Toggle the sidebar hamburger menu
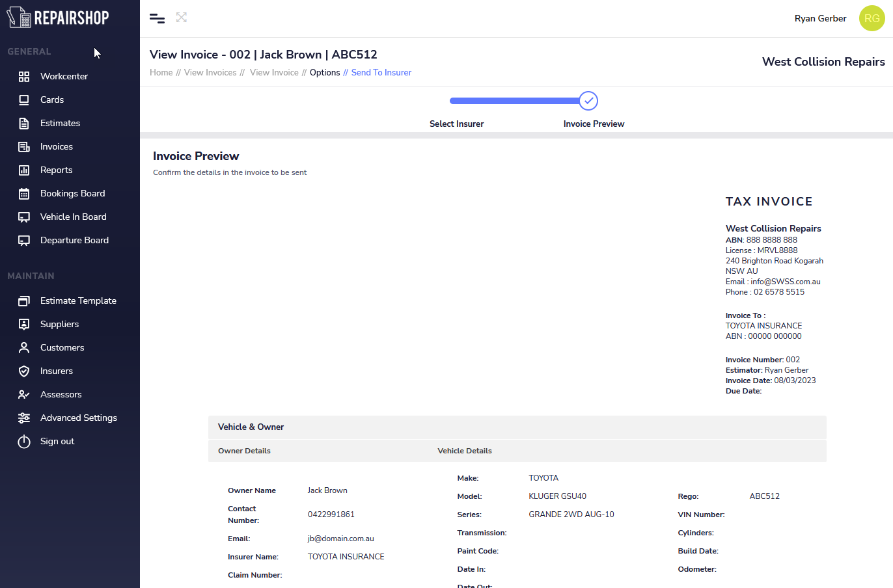The image size is (893, 588). (157, 18)
